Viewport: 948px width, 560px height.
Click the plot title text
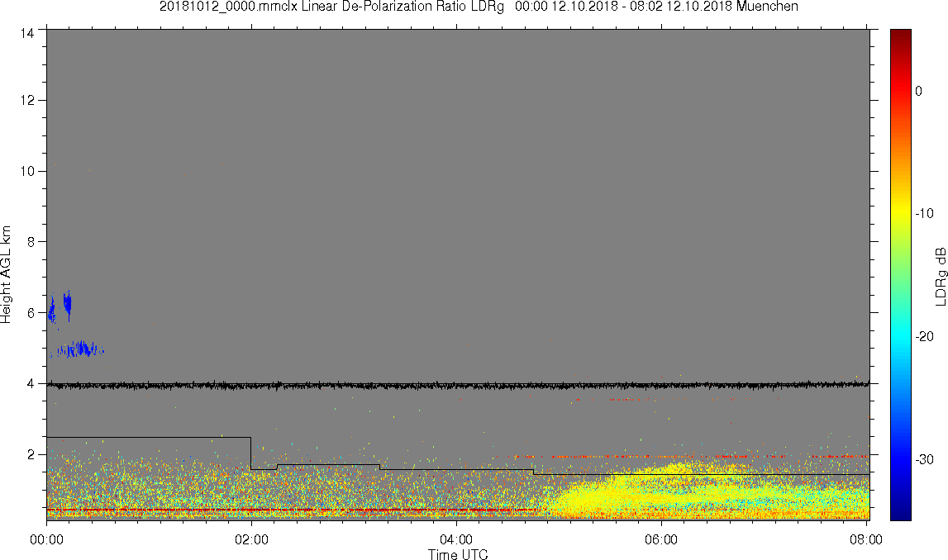[479, 7]
